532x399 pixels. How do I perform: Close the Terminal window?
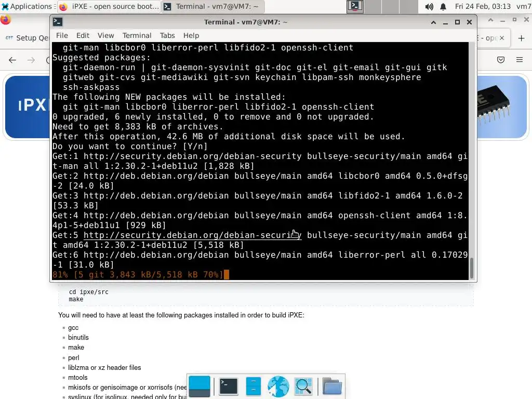469,22
